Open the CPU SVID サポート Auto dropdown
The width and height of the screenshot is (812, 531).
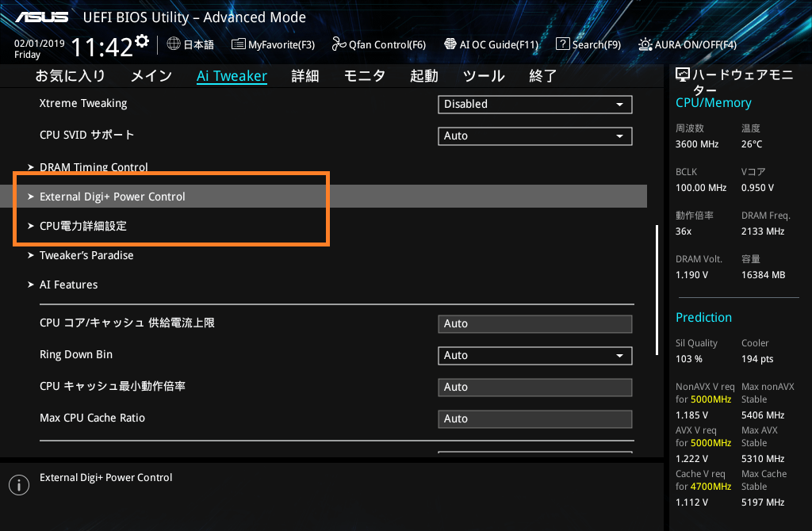(535, 136)
